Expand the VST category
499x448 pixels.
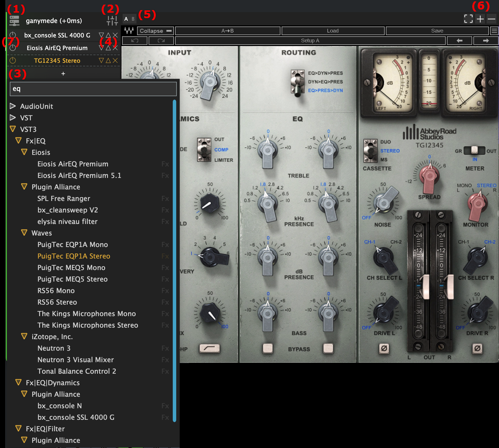click(13, 117)
